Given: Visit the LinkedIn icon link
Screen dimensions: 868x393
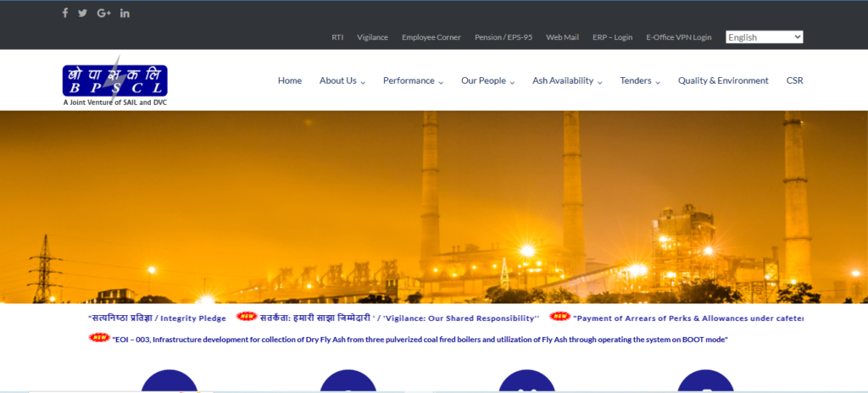Looking at the screenshot, I should (x=125, y=13).
